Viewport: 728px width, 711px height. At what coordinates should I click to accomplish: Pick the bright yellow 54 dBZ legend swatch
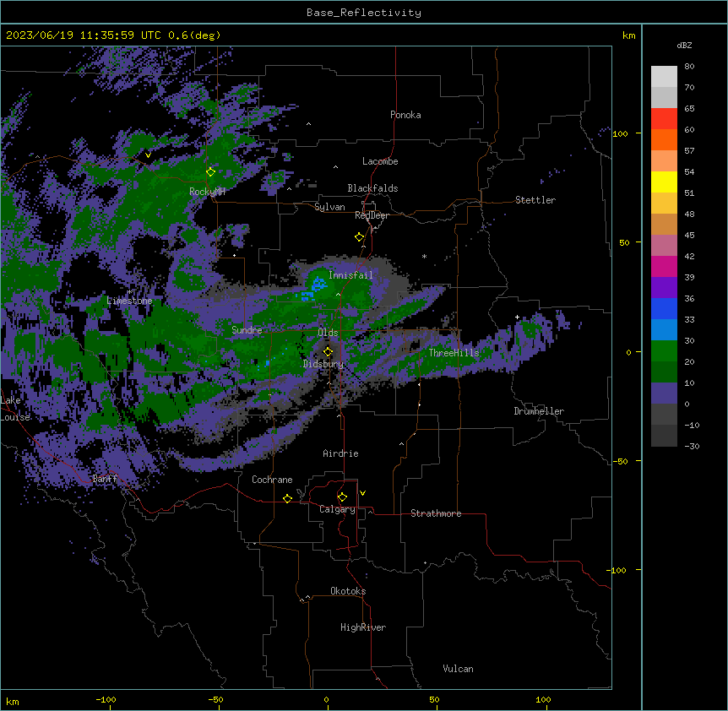[664, 182]
